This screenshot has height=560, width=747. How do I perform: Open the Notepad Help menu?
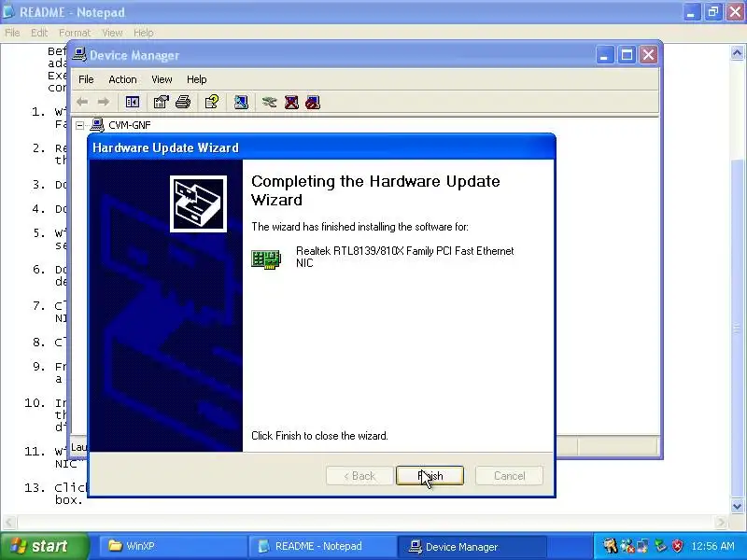144,33
